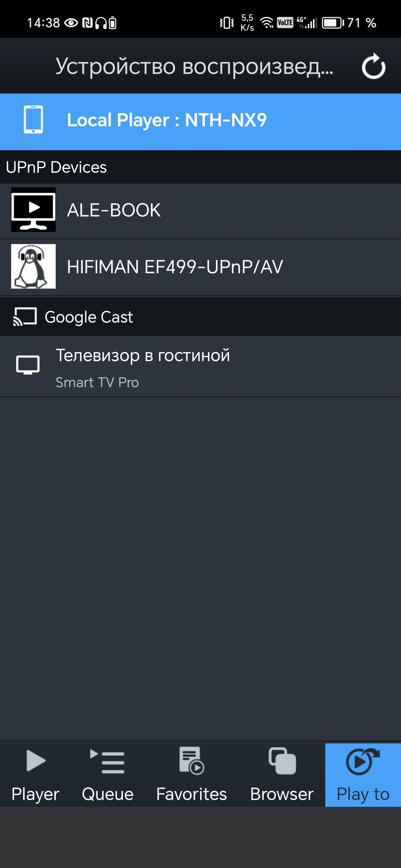Tap the Smart TV Pro subtitle

(x=97, y=382)
